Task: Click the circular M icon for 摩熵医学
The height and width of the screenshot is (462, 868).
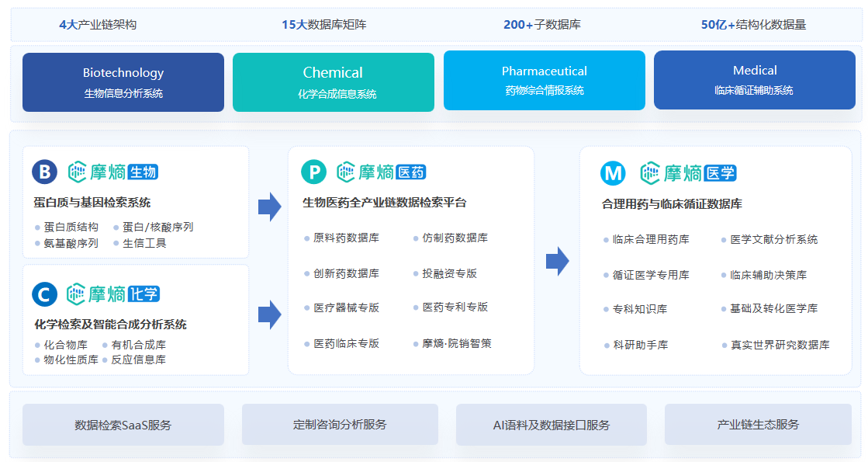Action: pos(613,173)
